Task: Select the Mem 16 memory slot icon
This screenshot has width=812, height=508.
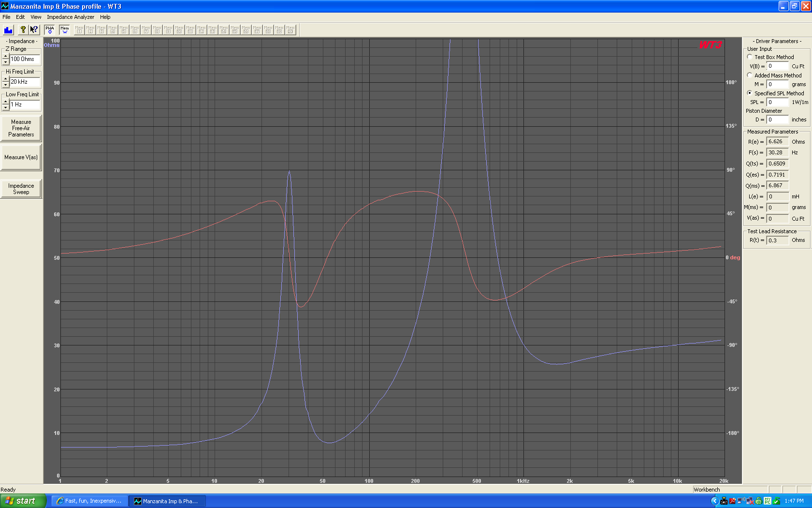Action: coord(246,30)
